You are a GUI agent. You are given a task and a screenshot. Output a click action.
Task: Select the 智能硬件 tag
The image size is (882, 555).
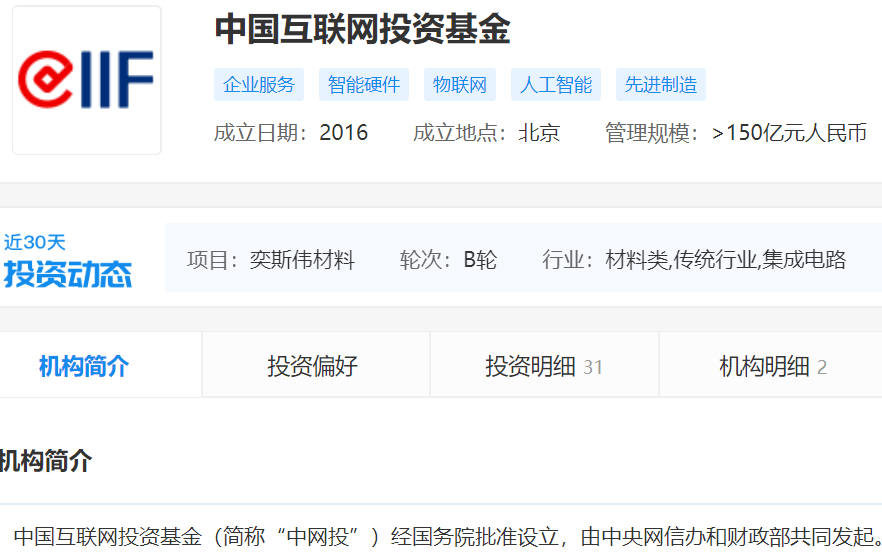click(364, 85)
